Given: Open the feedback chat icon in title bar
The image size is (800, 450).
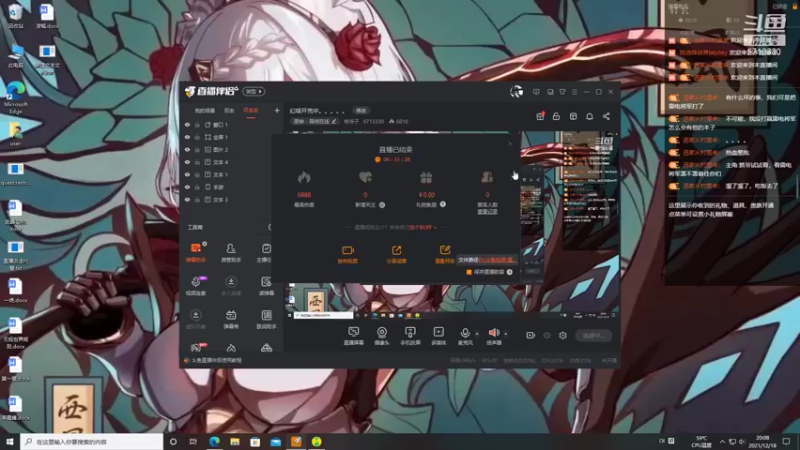Looking at the screenshot, I should (536, 92).
